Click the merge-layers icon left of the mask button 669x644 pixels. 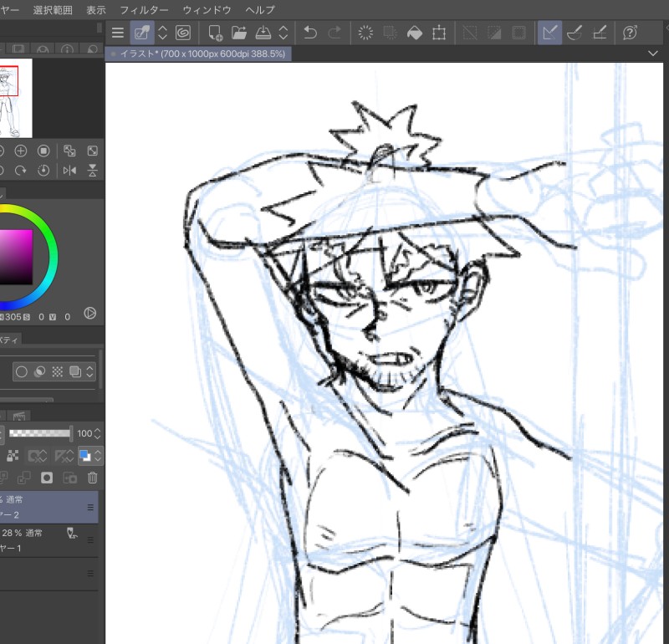click(x=23, y=478)
